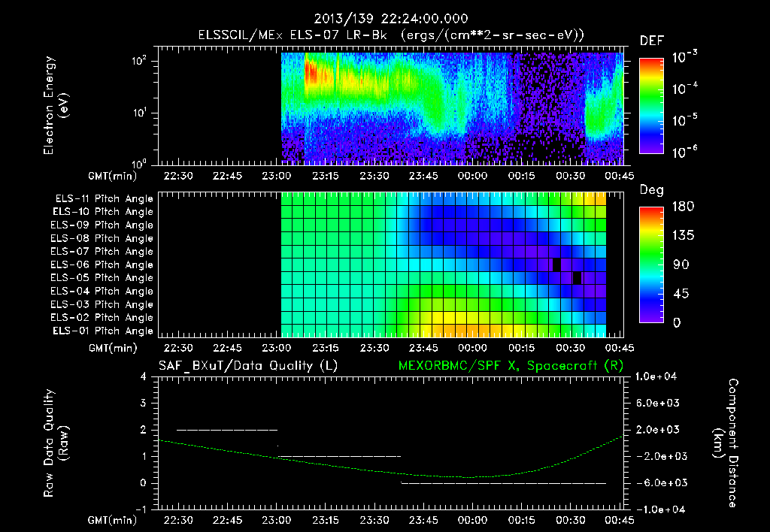
Task: Click the 180 degree scale value
Action: 683,207
